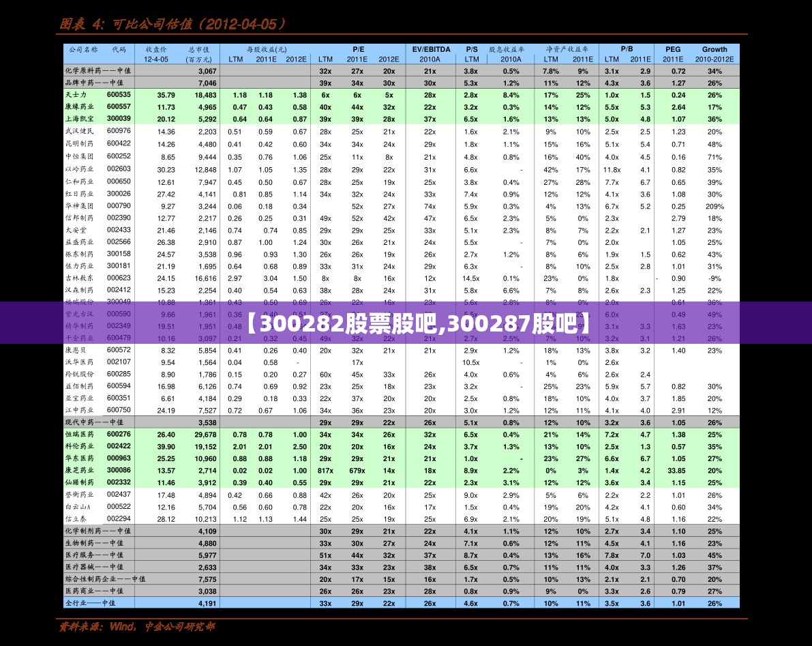Select stock code 300181 cell
This screenshot has height=646, width=812.
tap(119, 266)
